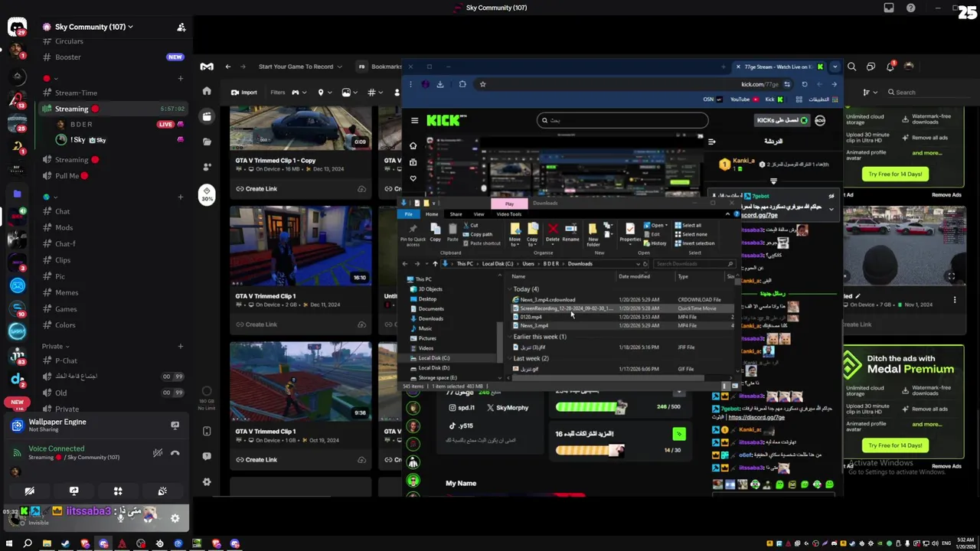Open Medal sidebar clips library icon

pyautogui.click(x=207, y=116)
